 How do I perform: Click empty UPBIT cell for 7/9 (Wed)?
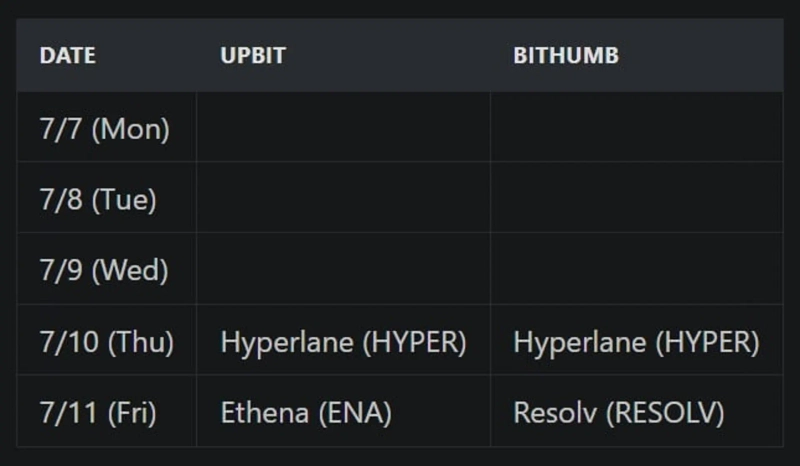coord(343,270)
